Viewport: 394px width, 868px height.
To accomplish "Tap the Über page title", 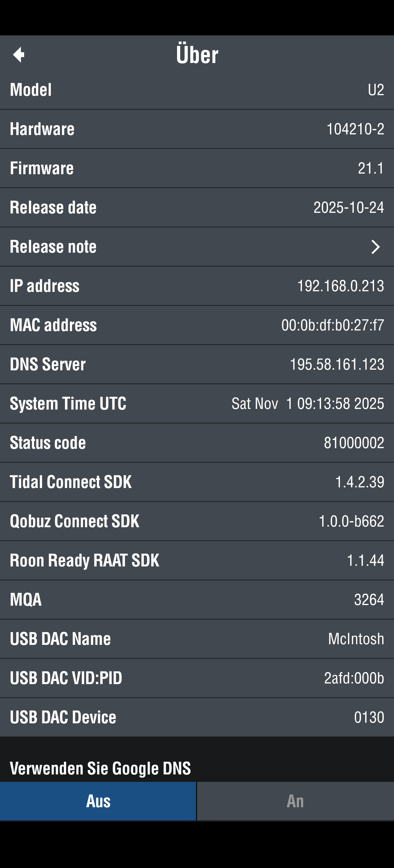I will 197,55.
